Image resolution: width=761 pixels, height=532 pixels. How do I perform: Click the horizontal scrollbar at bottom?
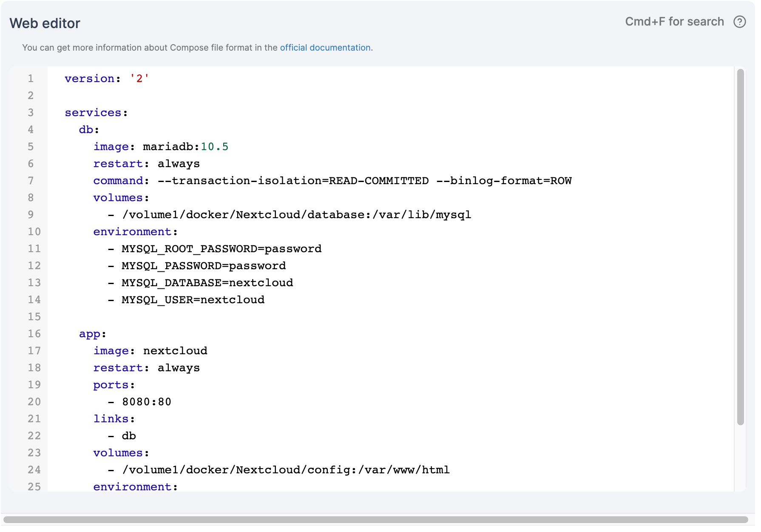[x=375, y=519]
